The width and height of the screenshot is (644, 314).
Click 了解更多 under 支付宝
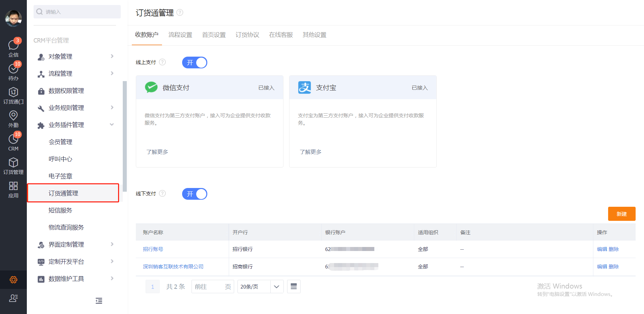point(310,152)
